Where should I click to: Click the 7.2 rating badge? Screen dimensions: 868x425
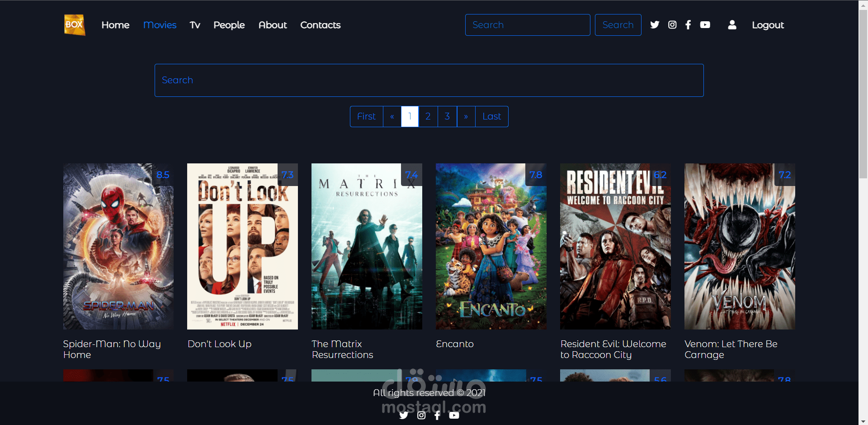pos(785,175)
